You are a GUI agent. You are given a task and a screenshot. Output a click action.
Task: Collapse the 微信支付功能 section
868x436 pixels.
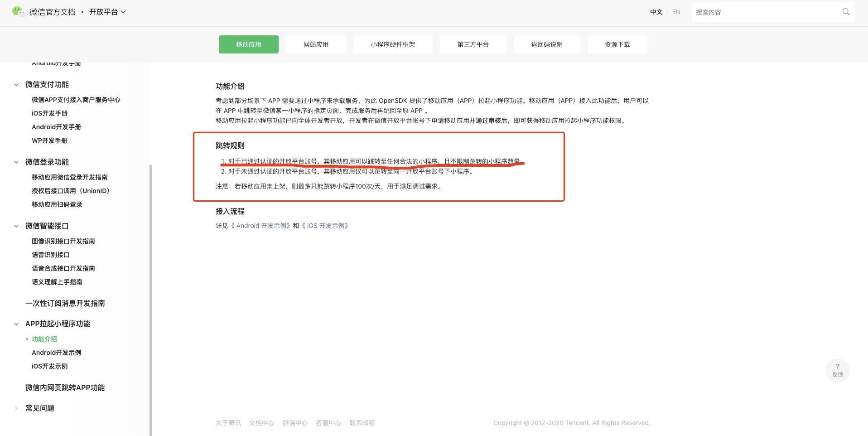pyautogui.click(x=16, y=85)
